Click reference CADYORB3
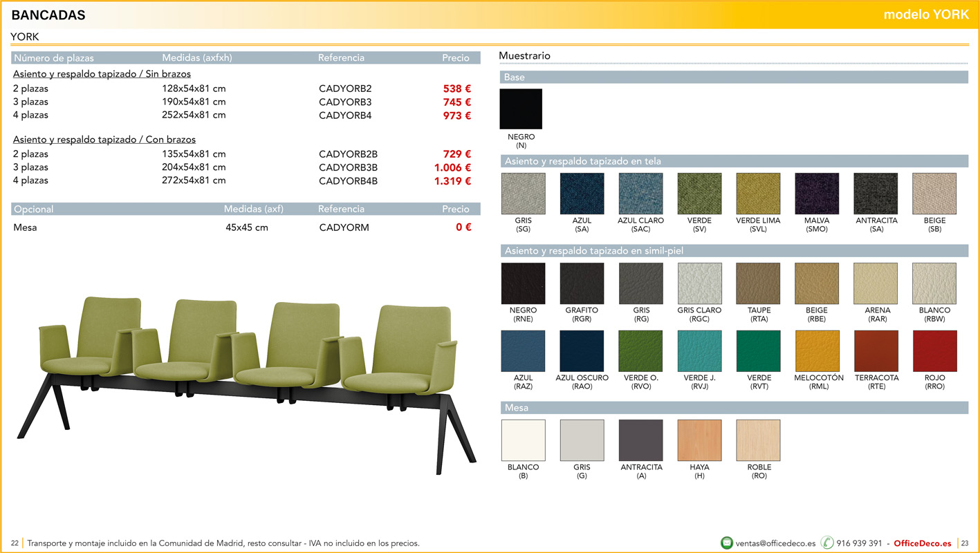This screenshot has height=553, width=980. (x=345, y=102)
